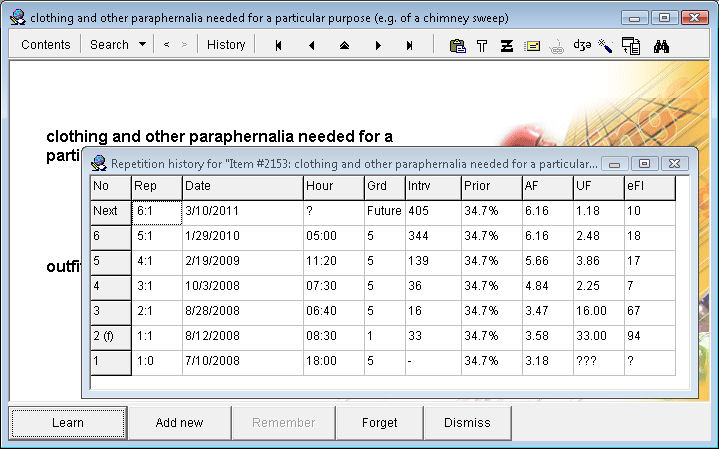
Task: Click the previous element arrow
Action: (311, 45)
